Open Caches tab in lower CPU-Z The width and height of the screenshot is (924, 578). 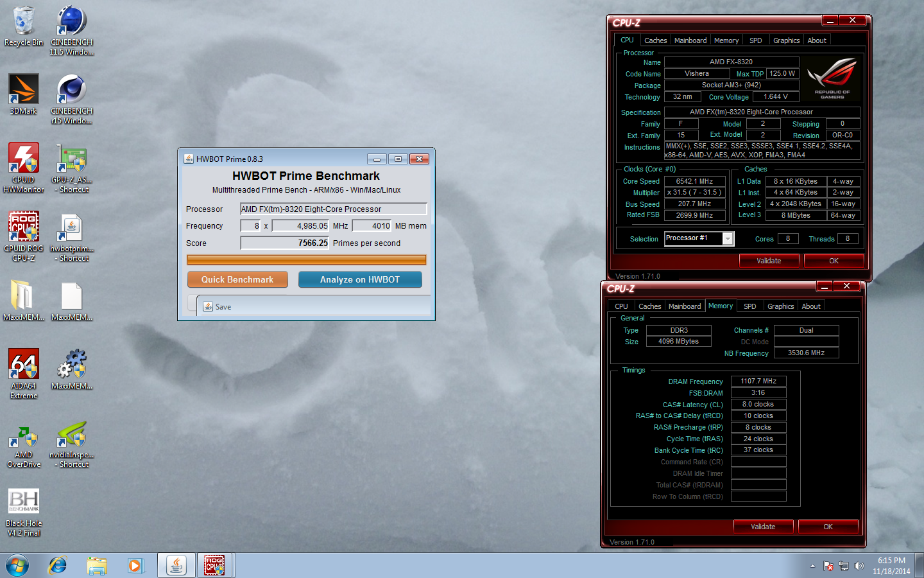tap(649, 306)
